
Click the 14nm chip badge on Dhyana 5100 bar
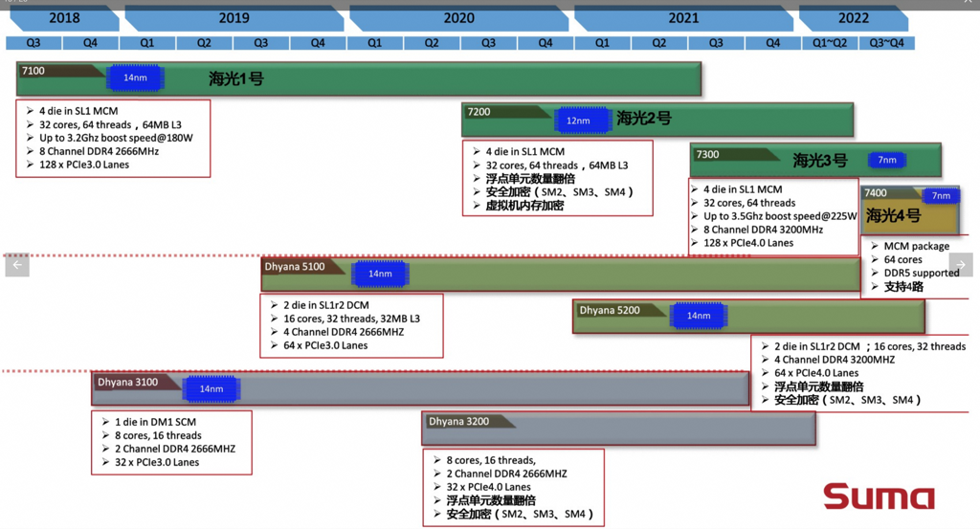380,274
